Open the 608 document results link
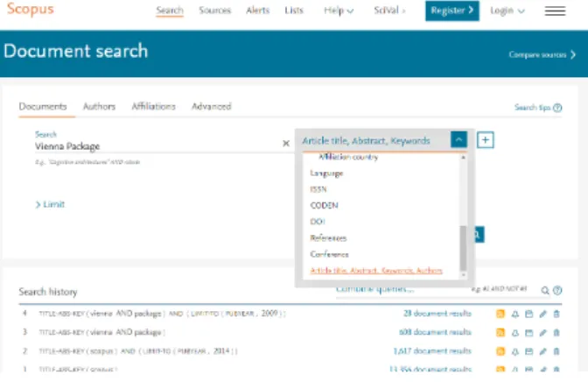588x382 pixels. [x=435, y=332]
